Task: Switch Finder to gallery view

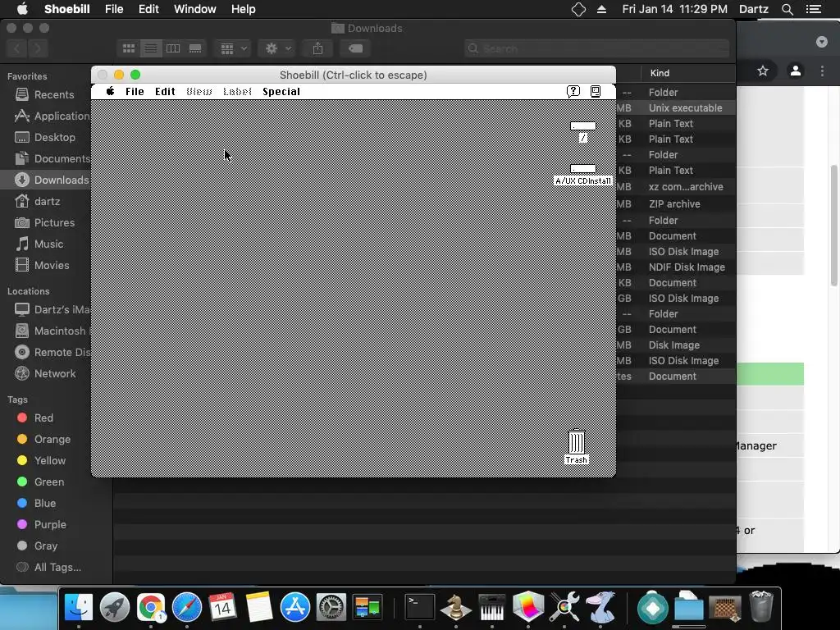Action: [195, 48]
